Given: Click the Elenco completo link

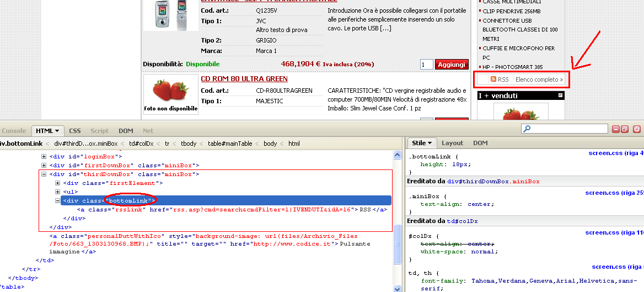Looking at the screenshot, I should coord(539,79).
